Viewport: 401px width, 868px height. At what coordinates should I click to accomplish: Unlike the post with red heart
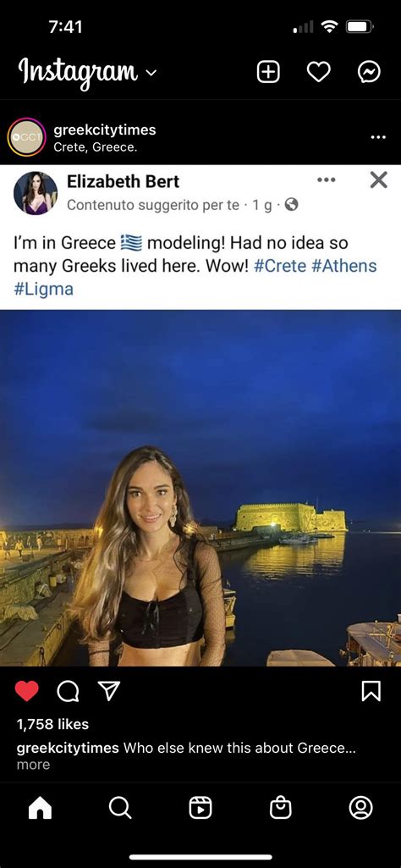[26, 690]
